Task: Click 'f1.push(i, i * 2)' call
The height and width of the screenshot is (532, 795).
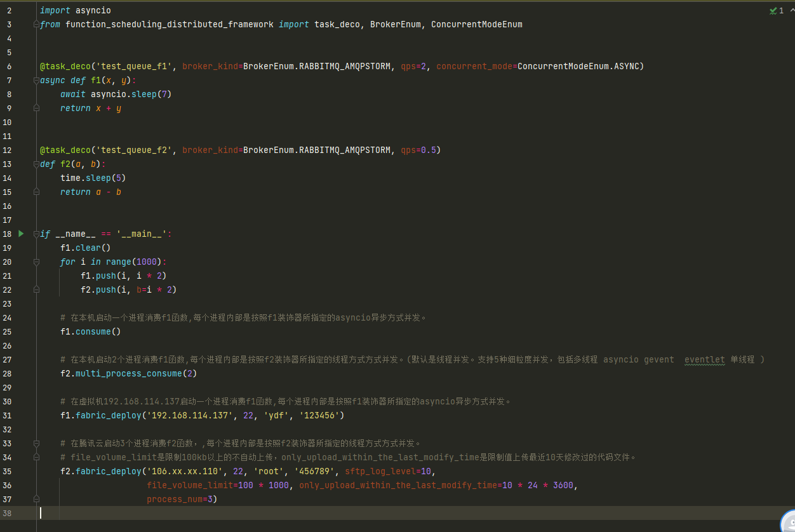Action: [124, 276]
